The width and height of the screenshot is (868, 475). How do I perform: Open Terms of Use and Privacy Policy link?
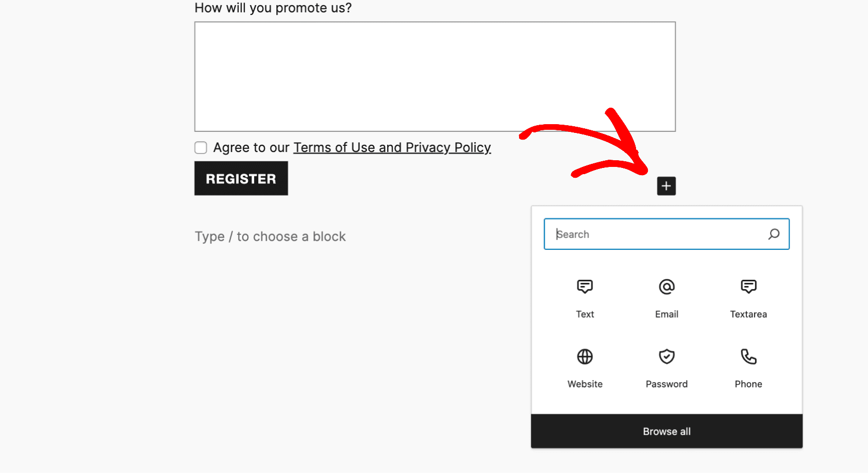click(392, 148)
